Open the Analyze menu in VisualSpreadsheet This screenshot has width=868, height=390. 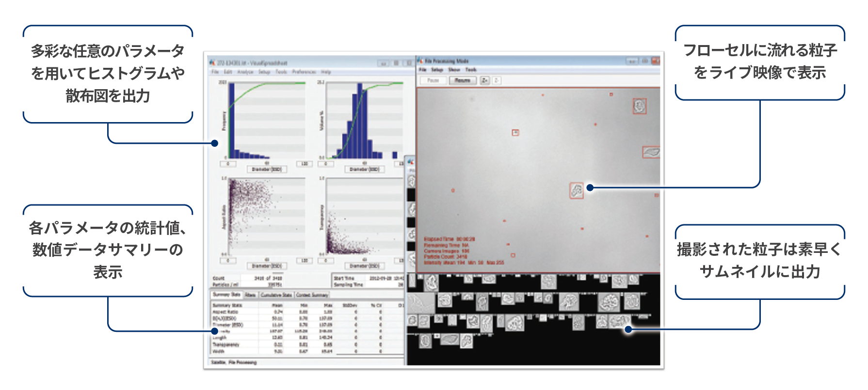tap(245, 72)
